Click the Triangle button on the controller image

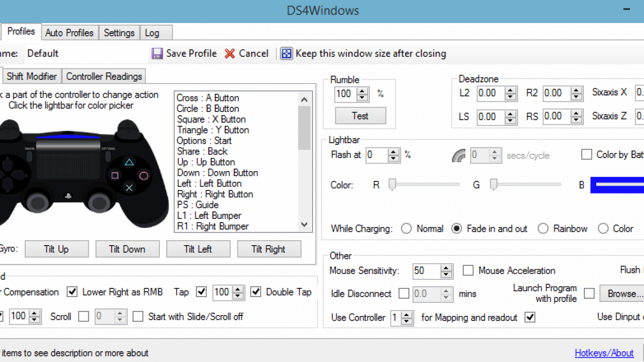129,162
